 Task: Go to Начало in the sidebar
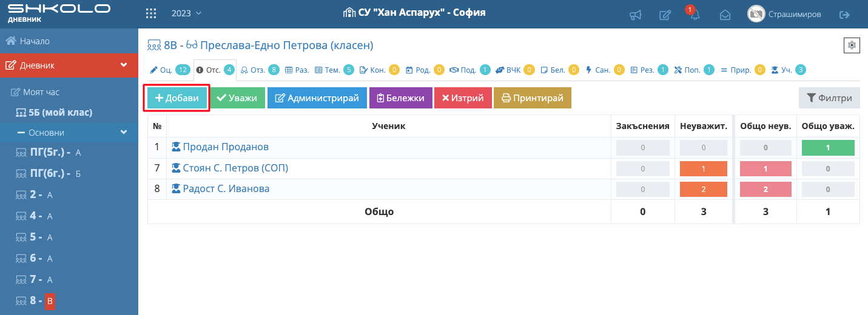[69, 41]
